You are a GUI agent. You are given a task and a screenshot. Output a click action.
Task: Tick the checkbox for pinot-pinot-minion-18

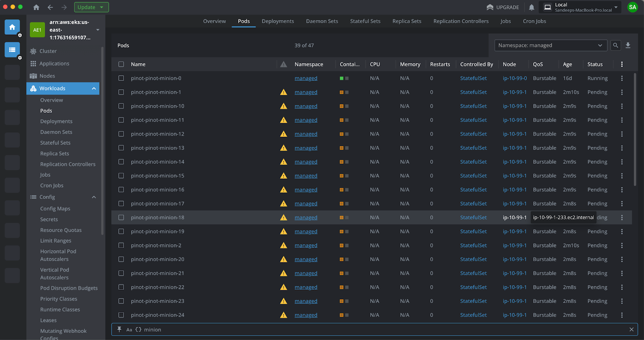click(x=121, y=218)
